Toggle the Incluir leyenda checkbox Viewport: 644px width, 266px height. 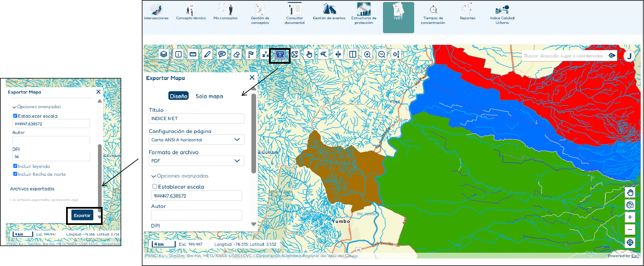[x=15, y=166]
